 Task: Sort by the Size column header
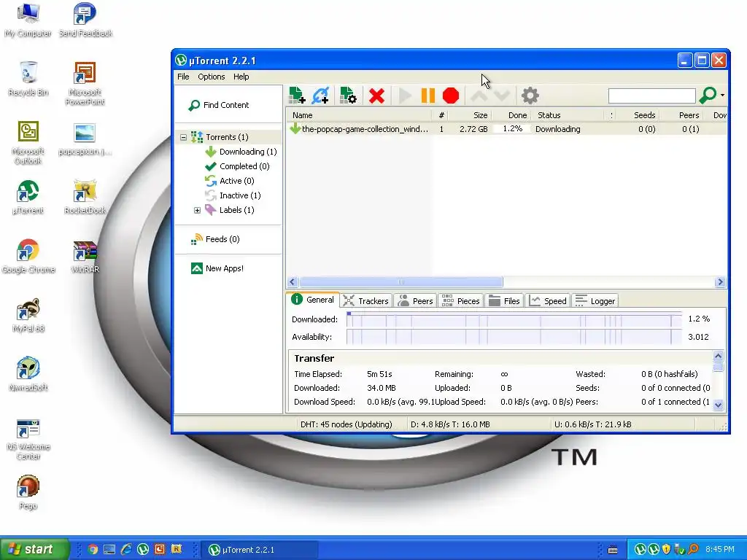(471, 115)
